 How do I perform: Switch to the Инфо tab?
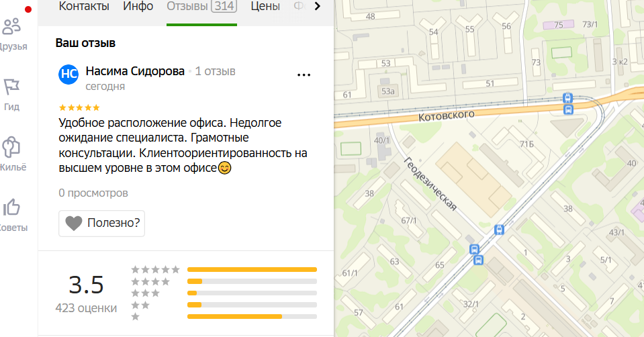coord(138,6)
